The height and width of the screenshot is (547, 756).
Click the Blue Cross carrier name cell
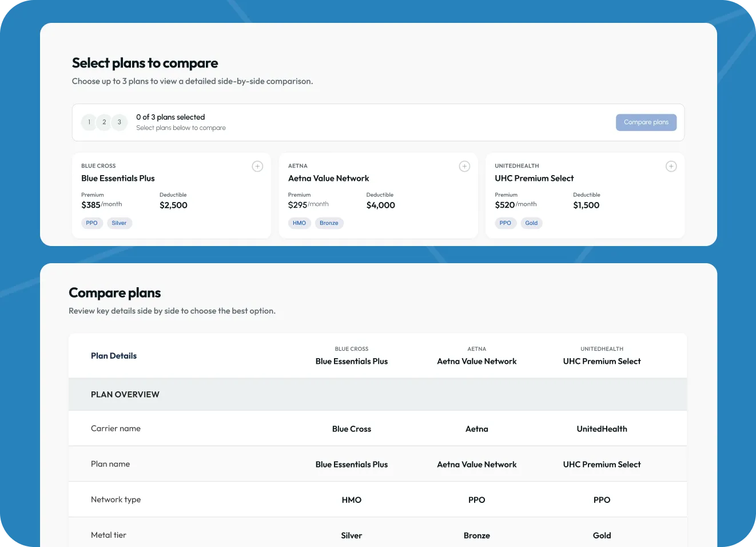[x=352, y=429]
